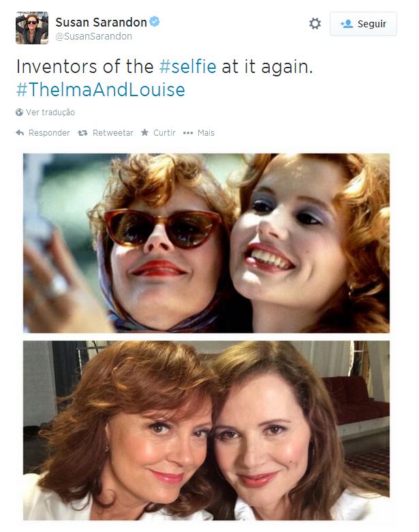Select the Responder text label
This screenshot has width=419, height=532.
tap(49, 133)
